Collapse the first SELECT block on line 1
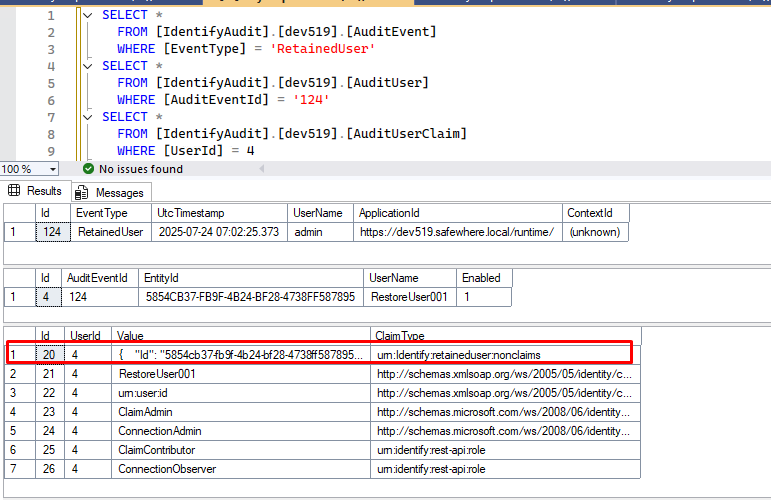771x500 pixels. [x=88, y=15]
